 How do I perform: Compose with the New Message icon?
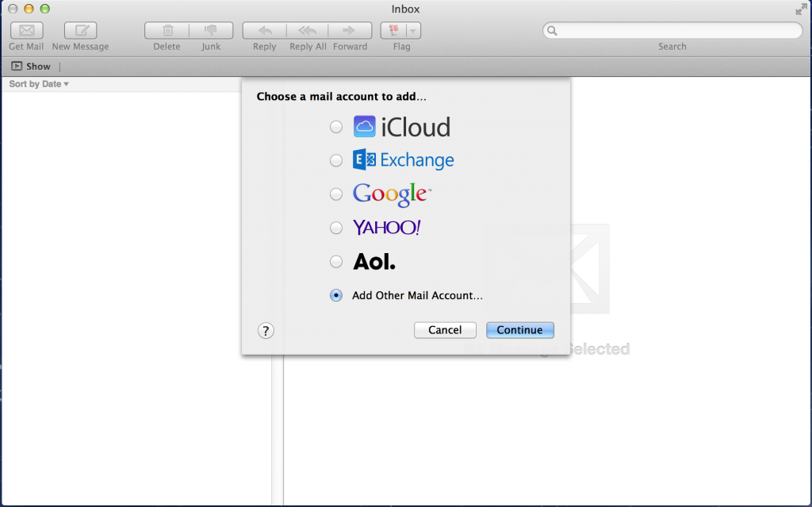(x=80, y=31)
